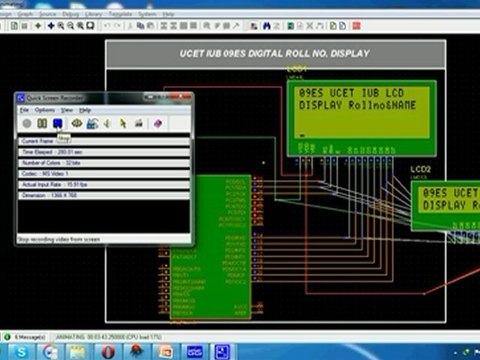Open the Opera browser from the taskbar
The image size is (480, 360).
pos(107,352)
